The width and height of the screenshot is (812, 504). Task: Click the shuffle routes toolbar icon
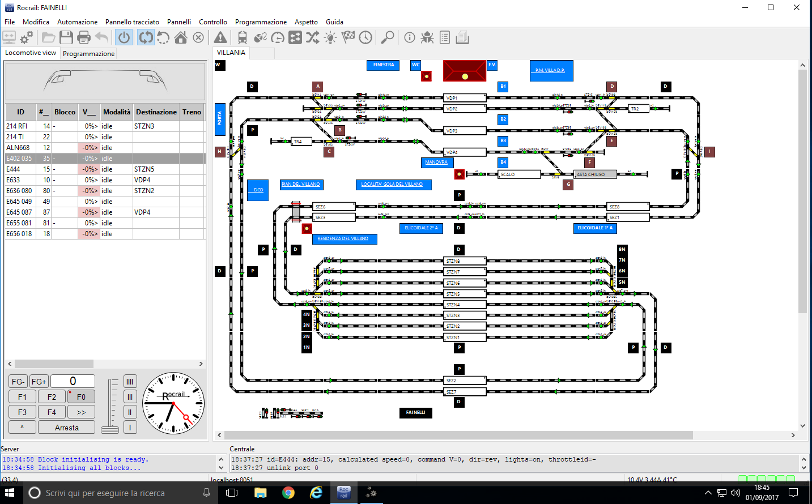[312, 38]
